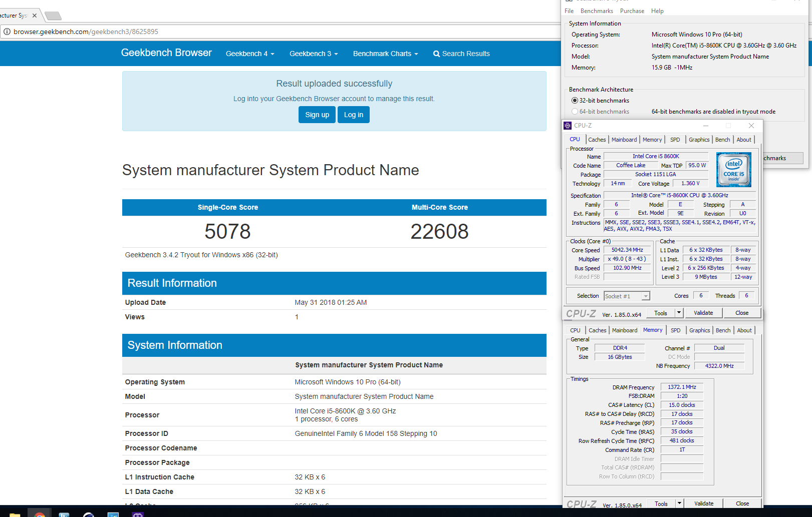Click the browser.geekbench.com address bar
The width and height of the screenshot is (812, 517).
[x=281, y=32]
